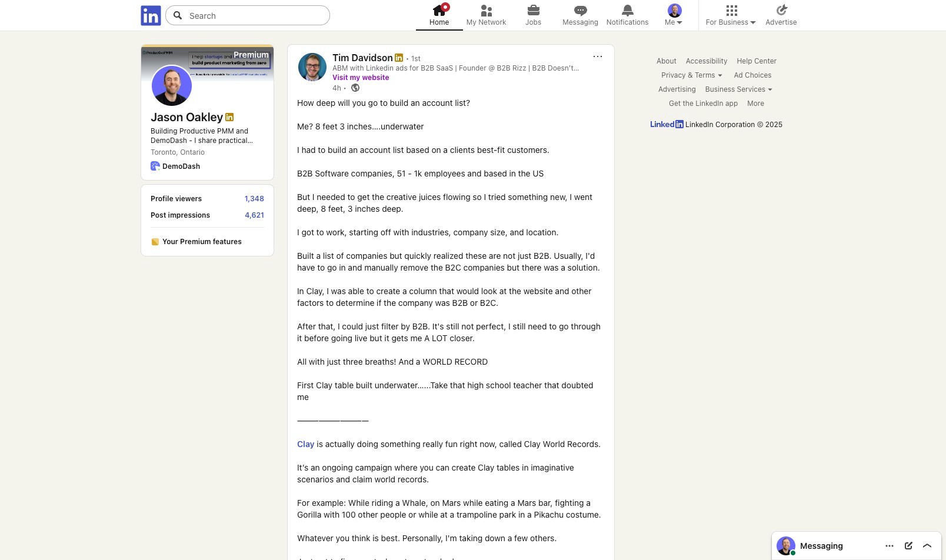Open the Notifications bell tab
This screenshot has width=946, height=560.
(x=627, y=15)
